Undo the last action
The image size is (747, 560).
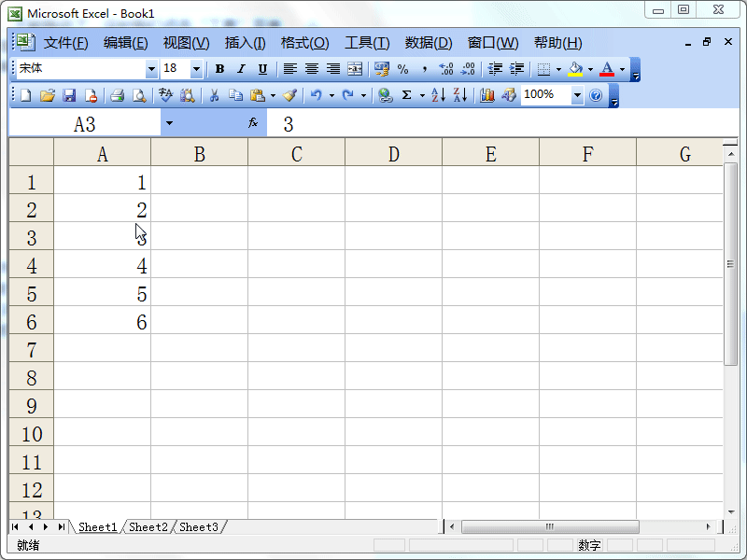click(317, 95)
